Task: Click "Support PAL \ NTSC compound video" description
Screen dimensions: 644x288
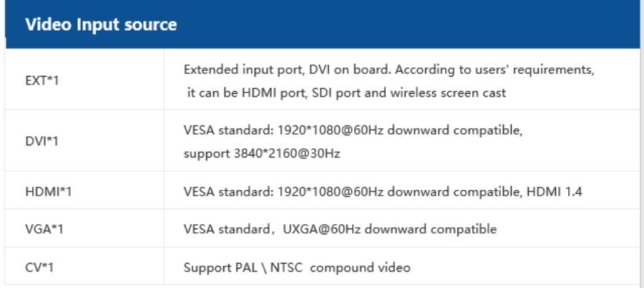Action: 297,268
